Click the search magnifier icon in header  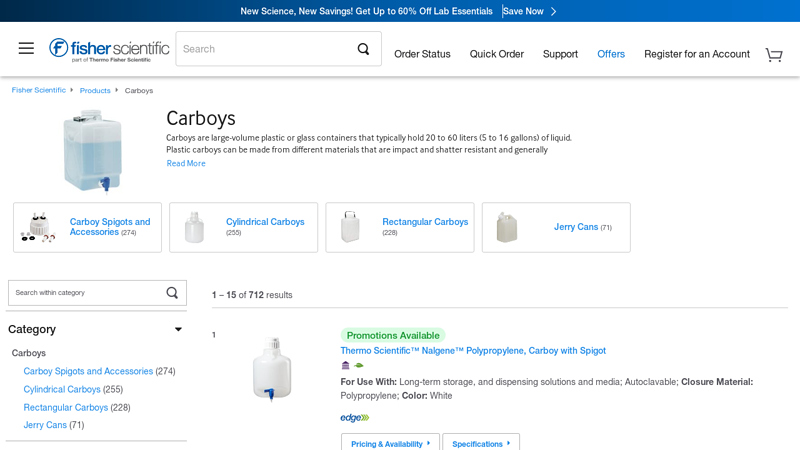[363, 49]
